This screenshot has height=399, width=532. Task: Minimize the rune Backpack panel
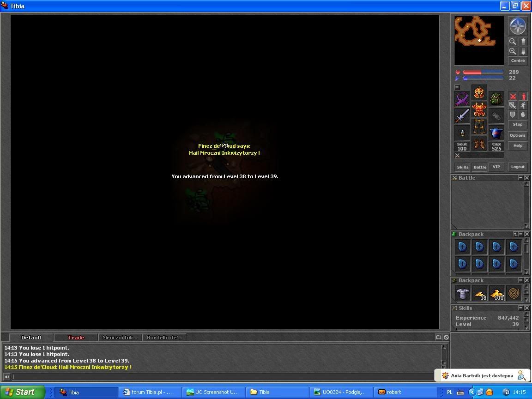(x=521, y=234)
